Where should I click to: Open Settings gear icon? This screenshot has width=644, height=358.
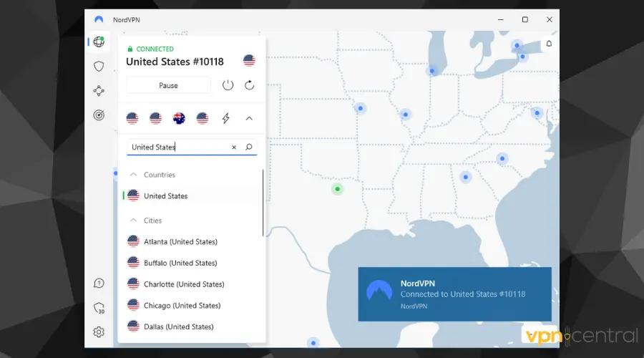[99, 332]
